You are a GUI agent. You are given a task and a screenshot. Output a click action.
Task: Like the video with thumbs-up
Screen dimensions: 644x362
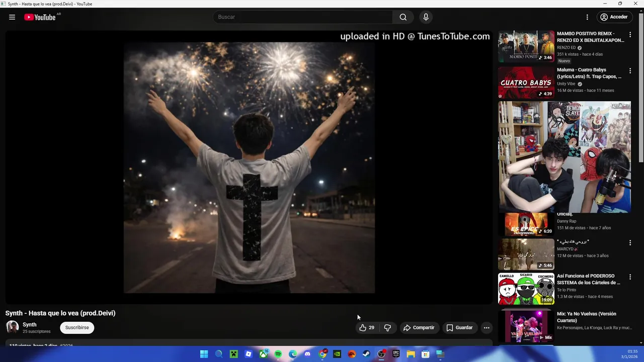(367, 328)
